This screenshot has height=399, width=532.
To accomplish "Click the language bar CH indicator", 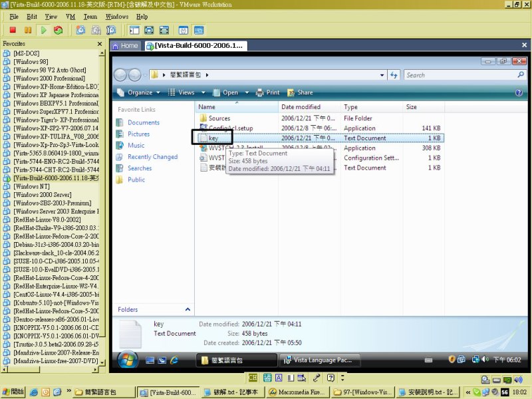I will [253, 378].
